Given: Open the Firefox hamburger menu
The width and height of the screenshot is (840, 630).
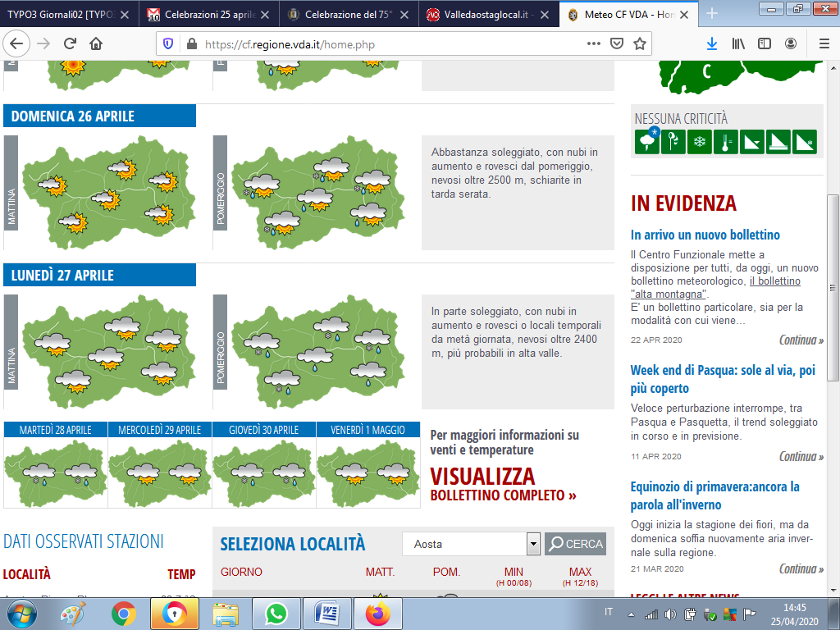Looking at the screenshot, I should (824, 44).
